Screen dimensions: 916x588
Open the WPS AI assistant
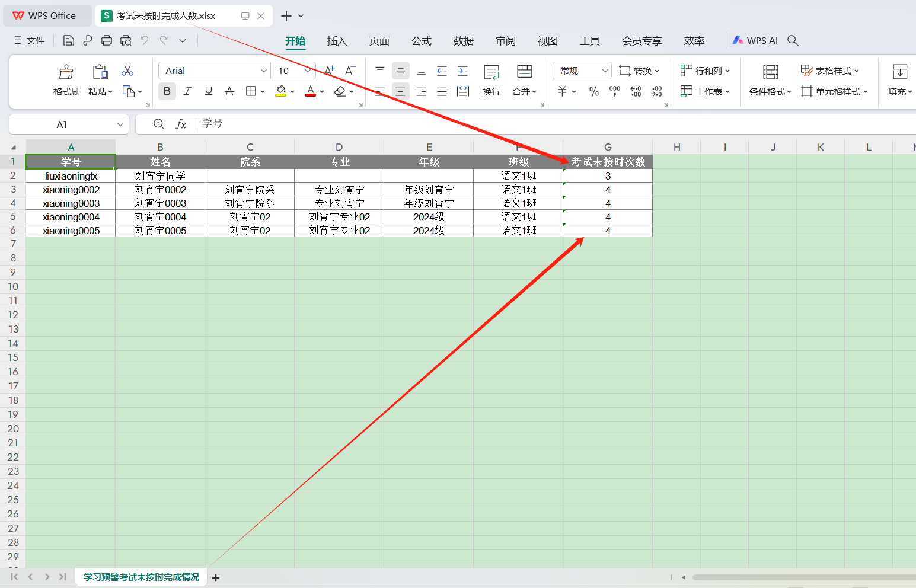[755, 40]
